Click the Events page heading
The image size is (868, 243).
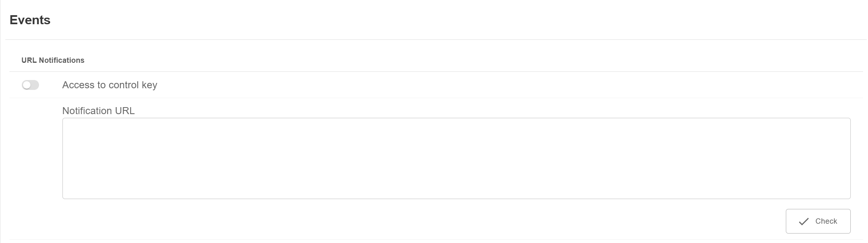(x=30, y=20)
